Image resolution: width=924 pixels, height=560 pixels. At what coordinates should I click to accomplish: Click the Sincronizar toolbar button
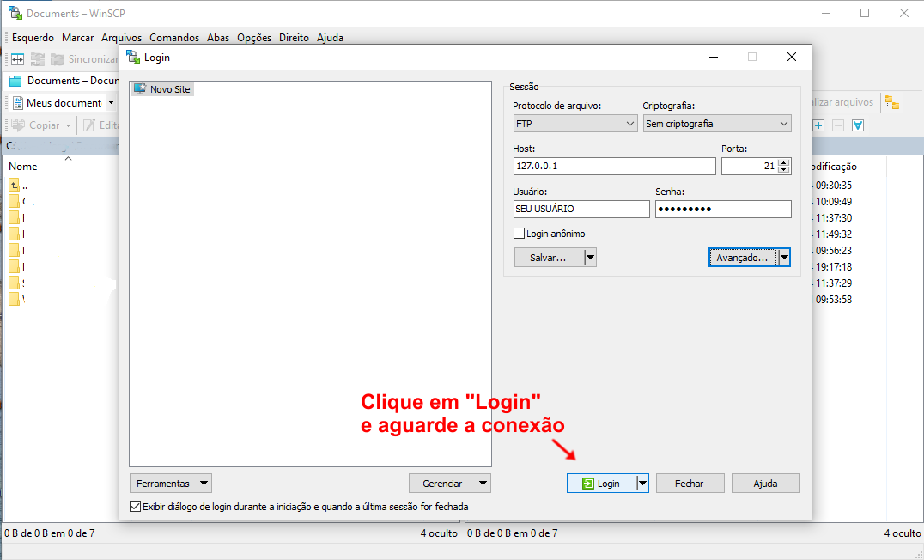pos(84,59)
